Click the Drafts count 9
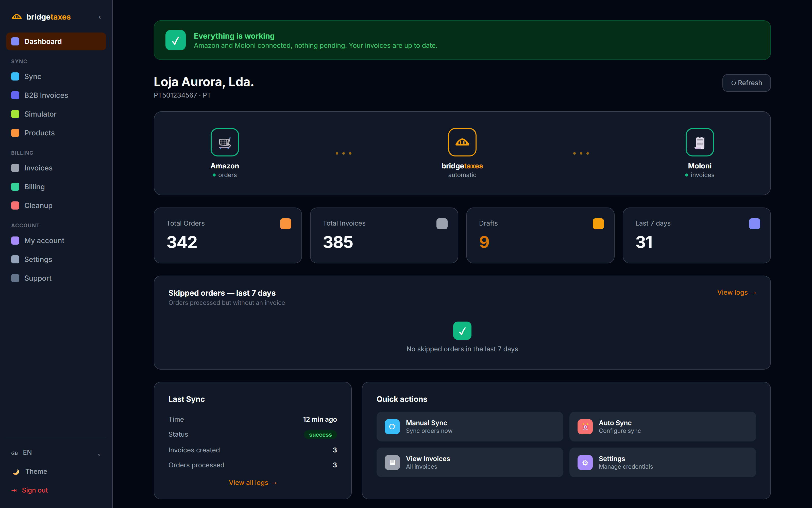The image size is (812, 508). tap(484, 242)
